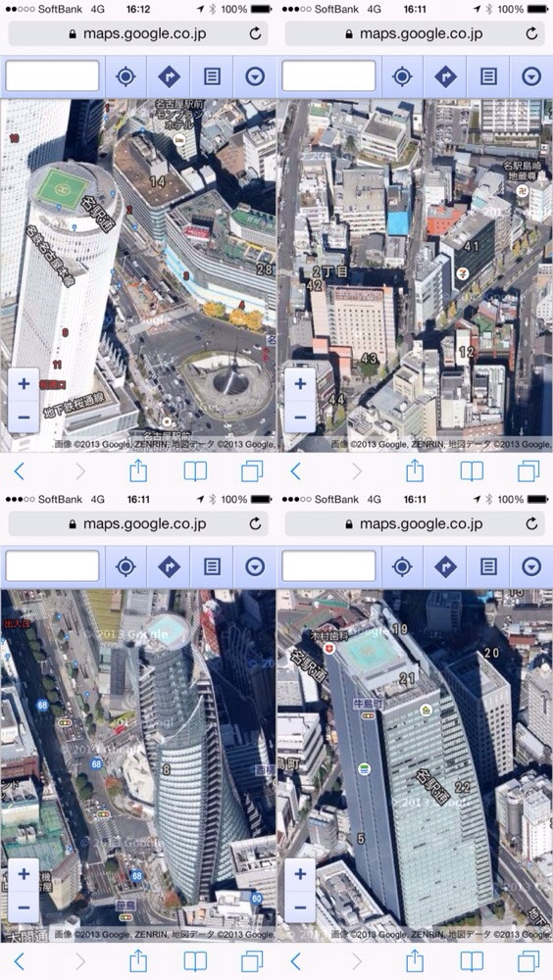Image resolution: width=553 pixels, height=980 pixels.
Task: Open bookmarks below the 2丁目 map
Action: pyautogui.click(x=472, y=471)
